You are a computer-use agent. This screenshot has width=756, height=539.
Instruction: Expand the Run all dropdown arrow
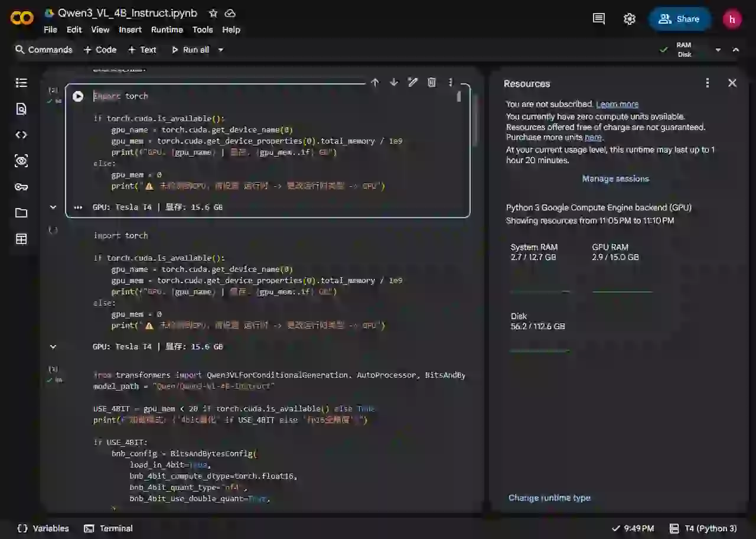[x=221, y=50]
